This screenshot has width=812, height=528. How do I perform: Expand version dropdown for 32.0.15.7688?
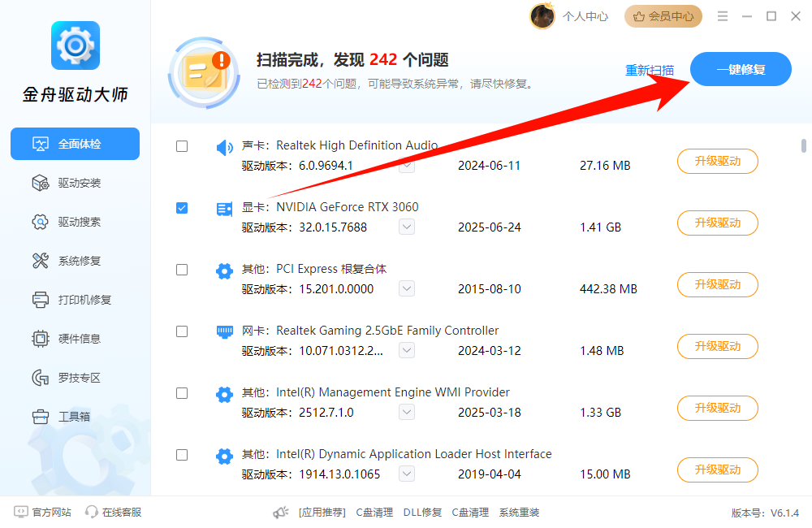pyautogui.click(x=407, y=227)
